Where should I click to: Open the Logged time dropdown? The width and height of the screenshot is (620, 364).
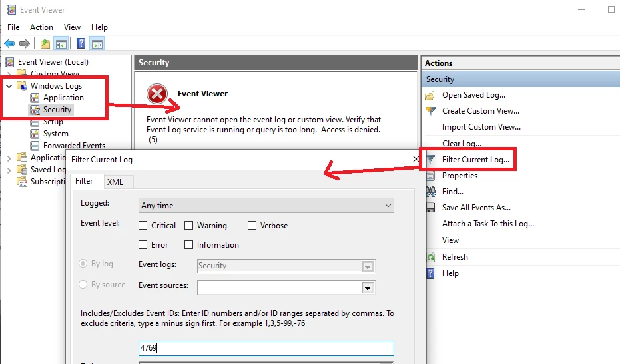(x=266, y=206)
